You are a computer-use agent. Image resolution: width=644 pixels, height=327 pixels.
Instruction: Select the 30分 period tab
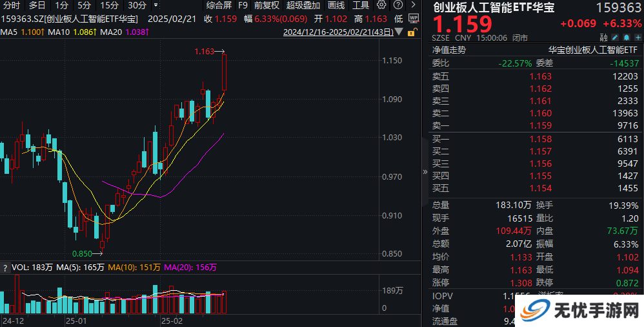137,5
